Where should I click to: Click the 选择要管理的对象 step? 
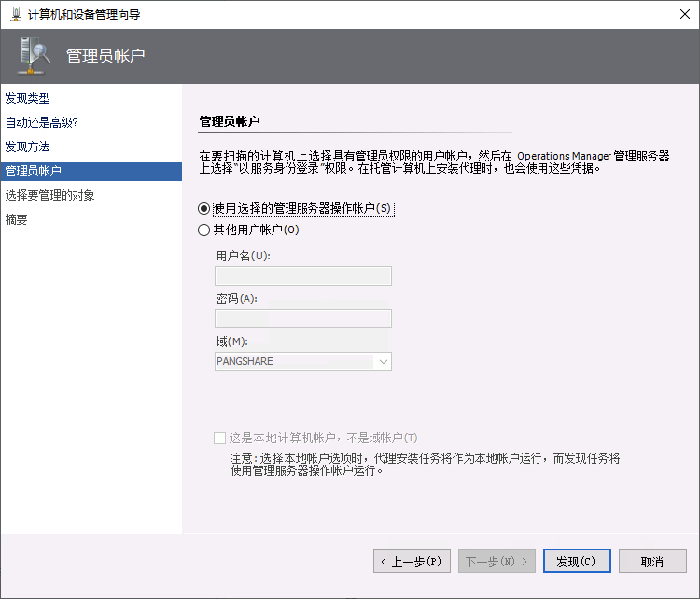pos(49,195)
